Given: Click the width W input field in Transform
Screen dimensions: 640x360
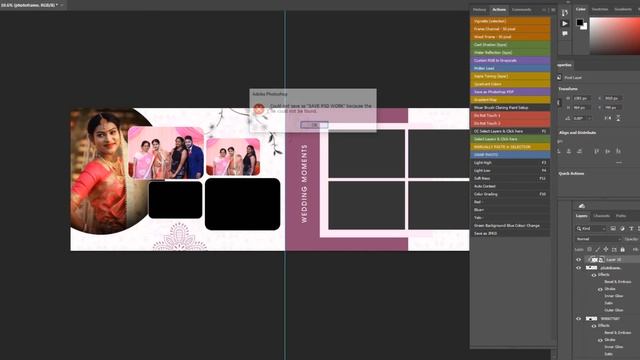Looking at the screenshot, I should click(582, 98).
